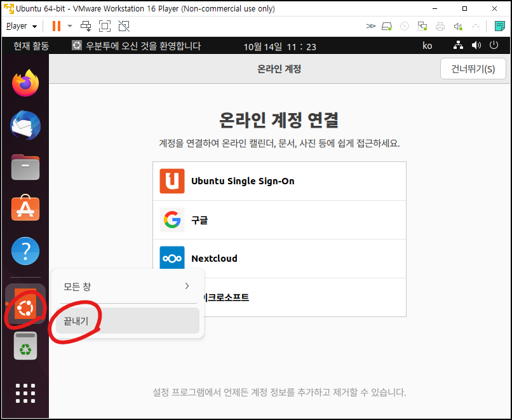The image size is (512, 420).
Task: Enter full screen mode in VMware toolbar
Action: [105, 26]
